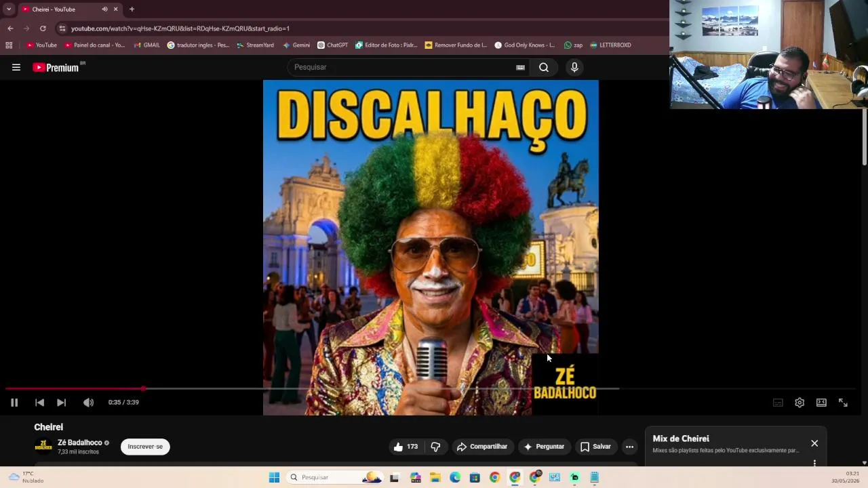
Task: Mute the player volume icon
Action: 88,403
